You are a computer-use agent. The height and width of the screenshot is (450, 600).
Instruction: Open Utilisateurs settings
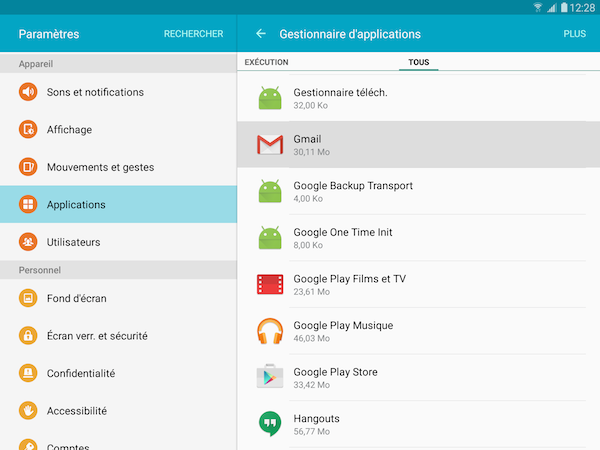(x=118, y=242)
